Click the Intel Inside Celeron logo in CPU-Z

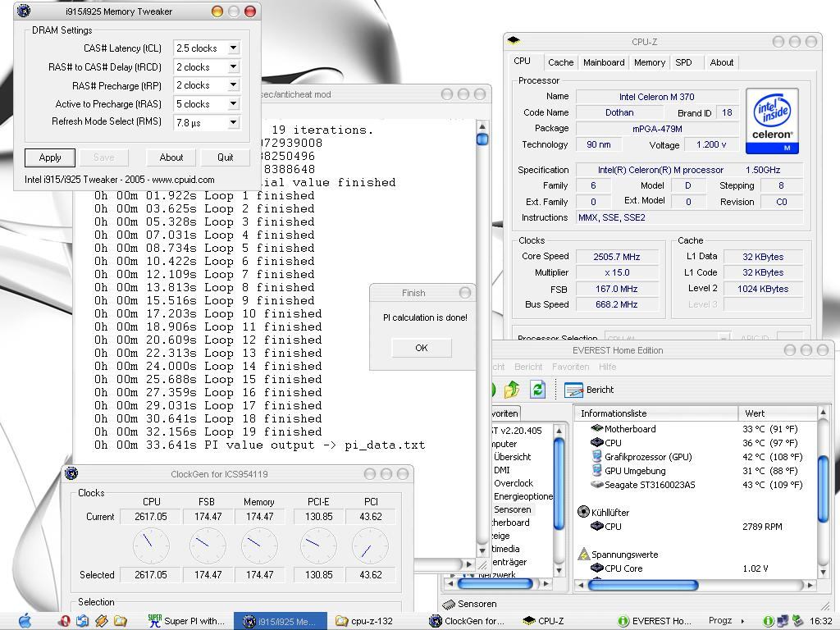772,121
